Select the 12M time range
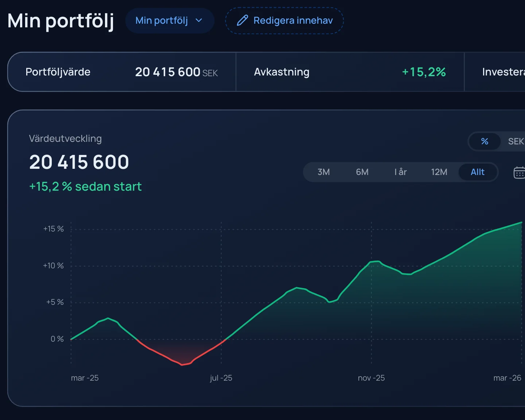This screenshot has width=525, height=420. [439, 172]
